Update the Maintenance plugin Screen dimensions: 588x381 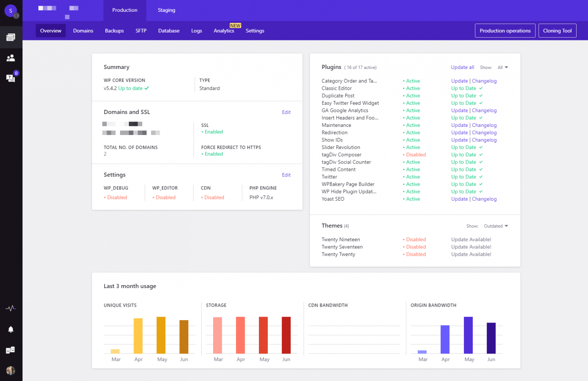pyautogui.click(x=459, y=125)
